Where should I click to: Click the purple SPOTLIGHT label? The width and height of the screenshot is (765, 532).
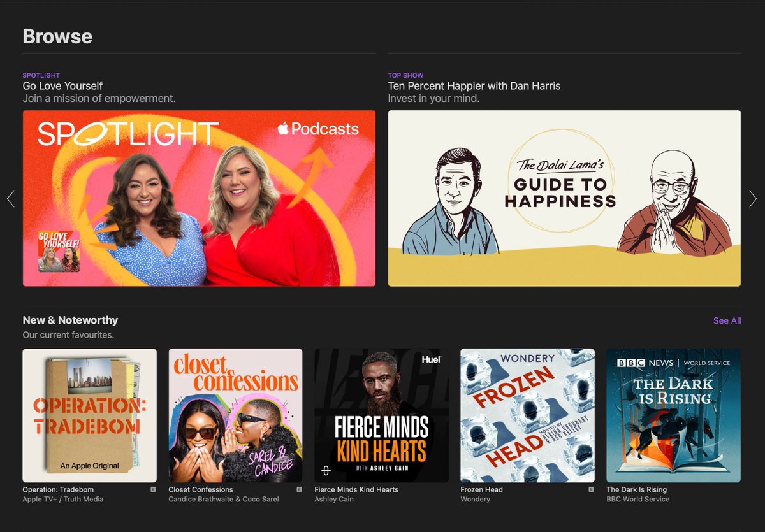[x=41, y=75]
